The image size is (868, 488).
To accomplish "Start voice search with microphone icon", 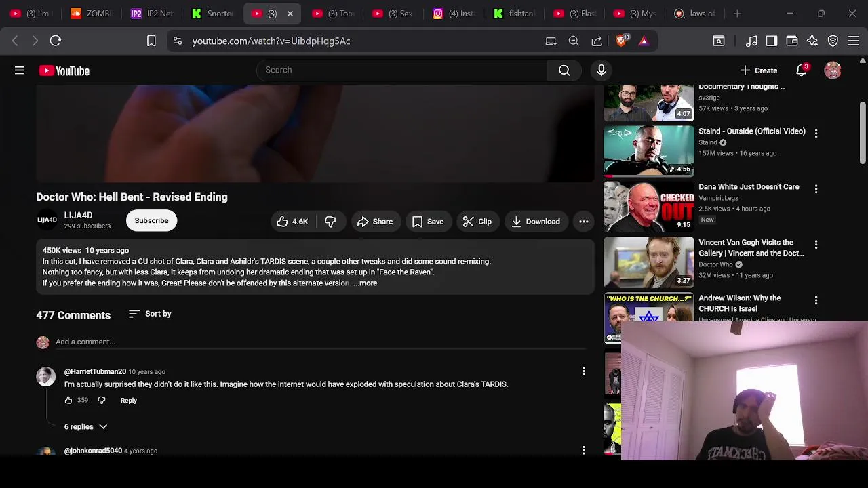I will [x=601, y=70].
